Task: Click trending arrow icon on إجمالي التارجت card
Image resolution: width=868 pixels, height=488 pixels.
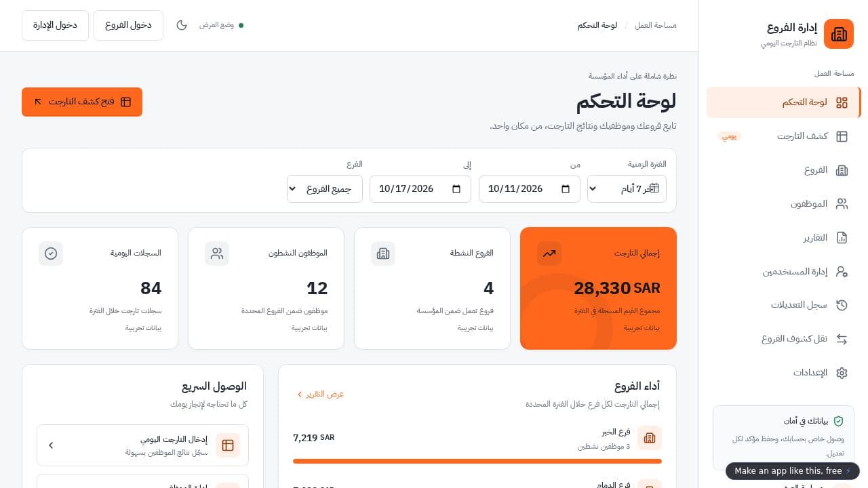Action: click(x=549, y=253)
